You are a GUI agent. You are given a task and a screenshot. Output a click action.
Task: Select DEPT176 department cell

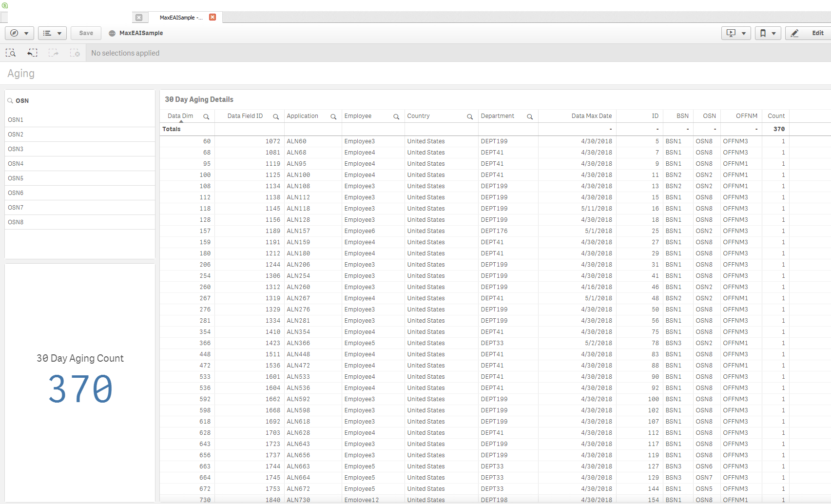coord(508,231)
